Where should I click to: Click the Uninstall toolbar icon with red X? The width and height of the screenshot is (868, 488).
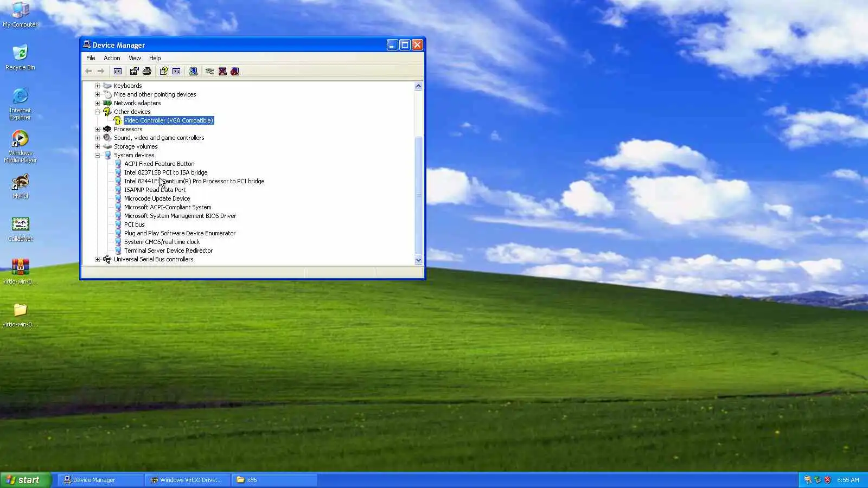click(x=222, y=71)
